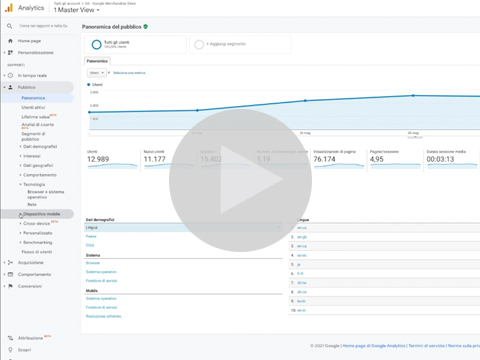Click the Google Analytics logo
The height and width of the screenshot is (360, 480).
click(x=9, y=8)
